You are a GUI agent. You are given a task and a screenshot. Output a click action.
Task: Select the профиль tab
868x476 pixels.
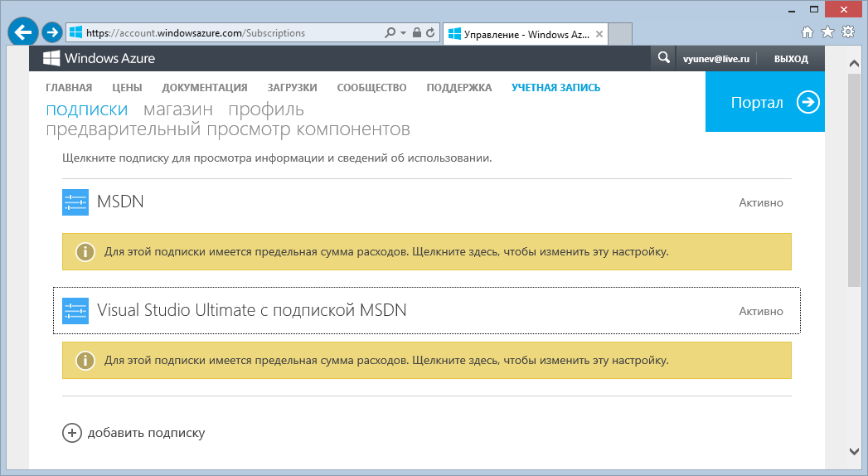(x=266, y=109)
